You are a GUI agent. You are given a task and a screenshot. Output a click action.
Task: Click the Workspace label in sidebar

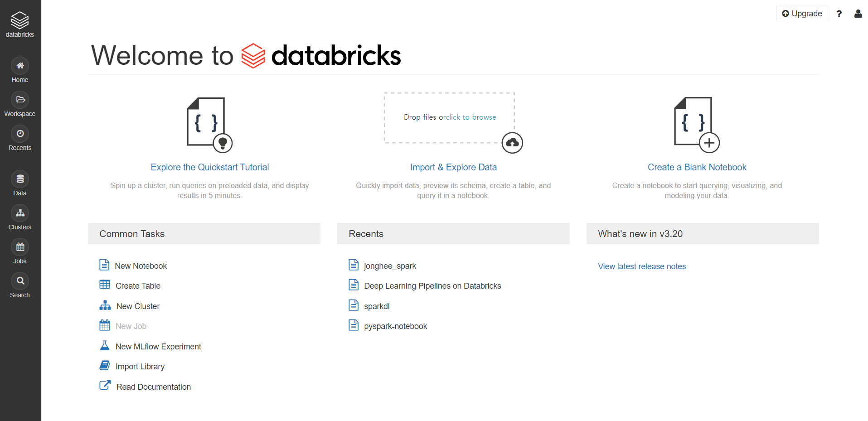coord(20,114)
